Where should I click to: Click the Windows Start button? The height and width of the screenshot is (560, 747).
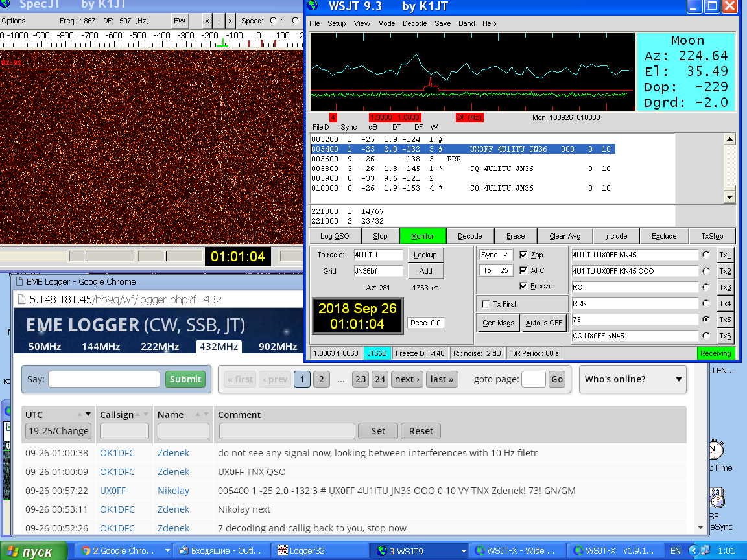(34, 551)
